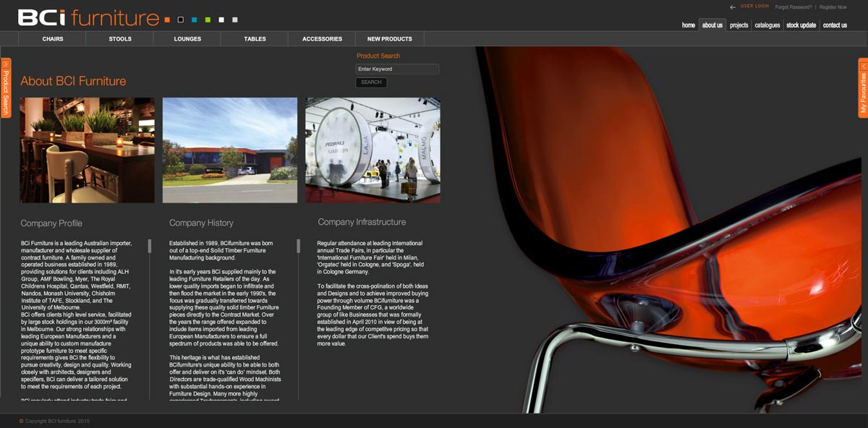Viewport: 868px width, 428px height.
Task: Choose the green color theme square
Action: [208, 20]
